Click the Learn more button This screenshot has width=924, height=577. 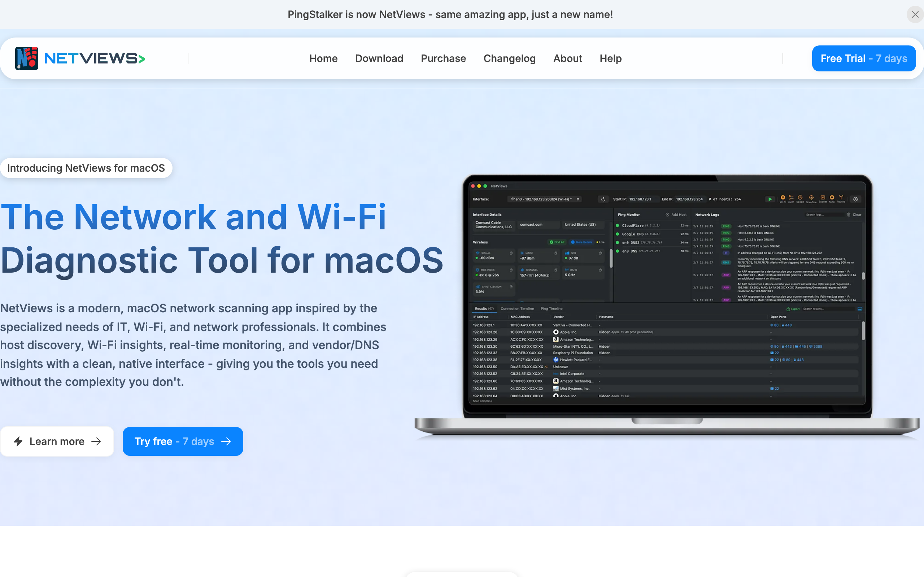[x=57, y=441]
